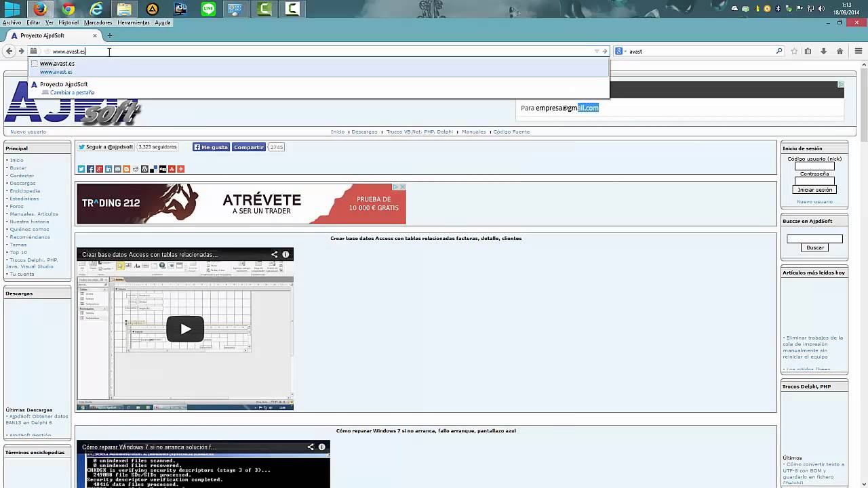
Task: Click the Iniciar sesión button
Action: pyautogui.click(x=814, y=190)
